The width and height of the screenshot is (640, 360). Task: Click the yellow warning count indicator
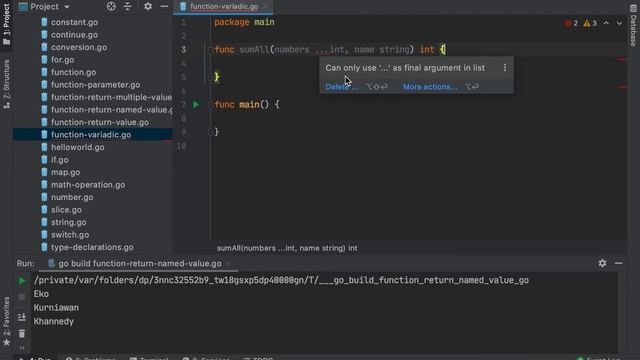pos(590,23)
